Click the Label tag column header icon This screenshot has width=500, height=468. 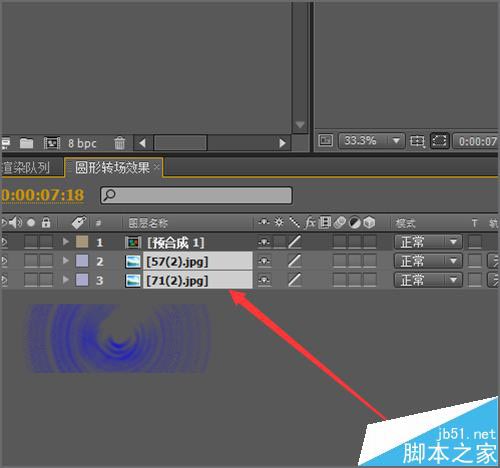(x=79, y=223)
